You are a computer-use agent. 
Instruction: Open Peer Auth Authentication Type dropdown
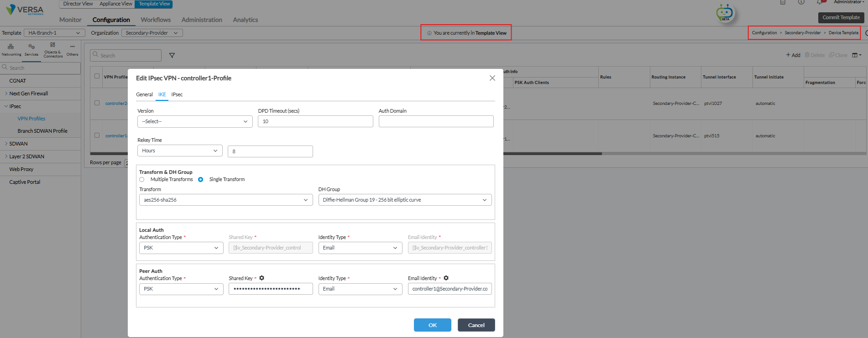[181, 289]
